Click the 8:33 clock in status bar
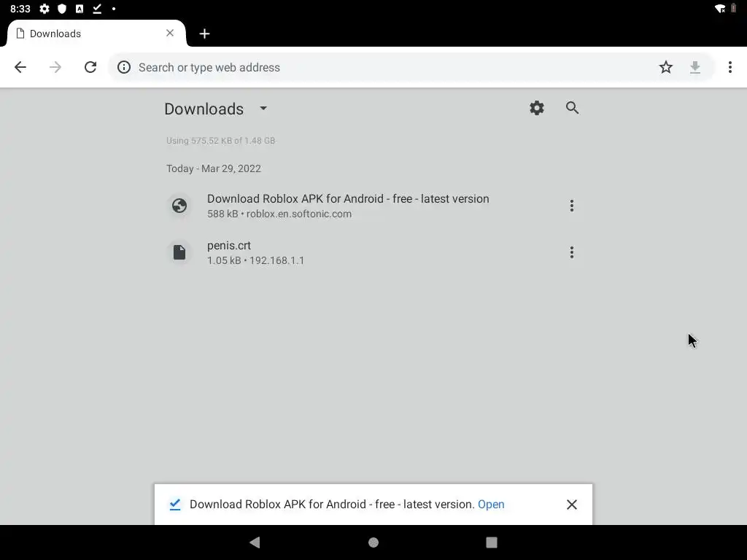The width and height of the screenshot is (747, 560). click(20, 9)
